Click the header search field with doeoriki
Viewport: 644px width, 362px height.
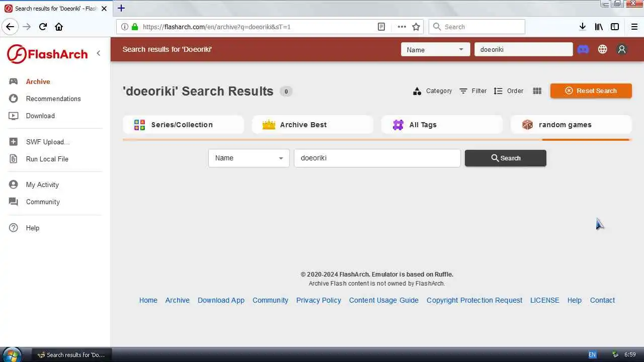click(x=523, y=49)
